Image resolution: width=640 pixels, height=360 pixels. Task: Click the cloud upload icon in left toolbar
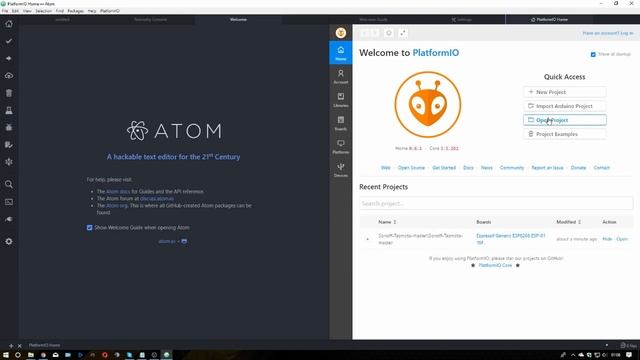coord(9,76)
